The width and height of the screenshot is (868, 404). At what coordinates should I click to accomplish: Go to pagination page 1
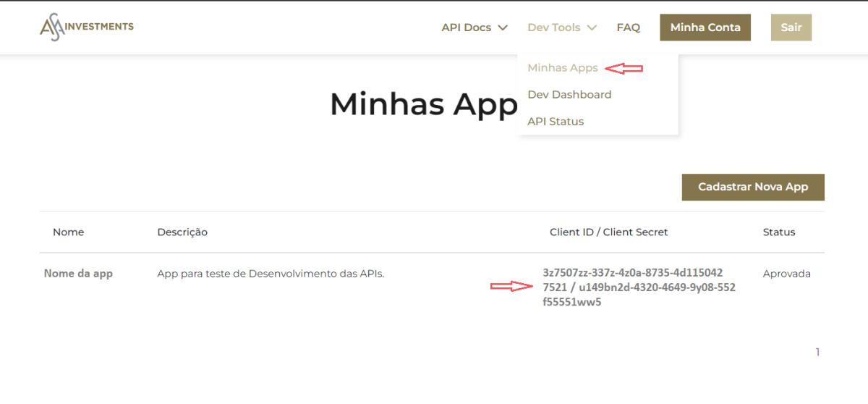coord(817,353)
